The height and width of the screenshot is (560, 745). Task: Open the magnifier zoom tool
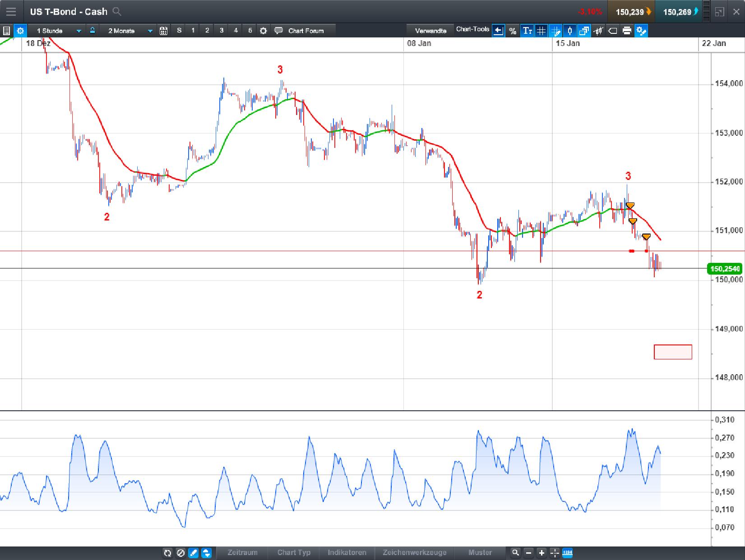516,553
